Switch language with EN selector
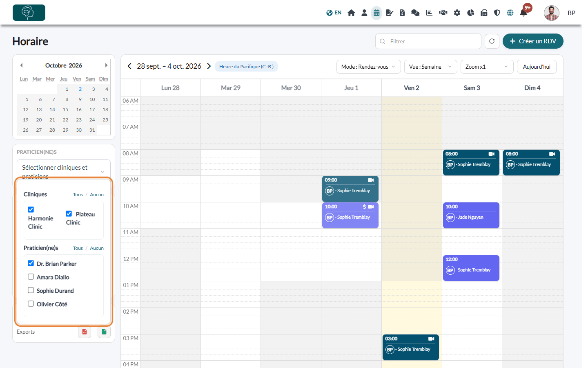Screen dimensions: 588x368 [x=334, y=13]
